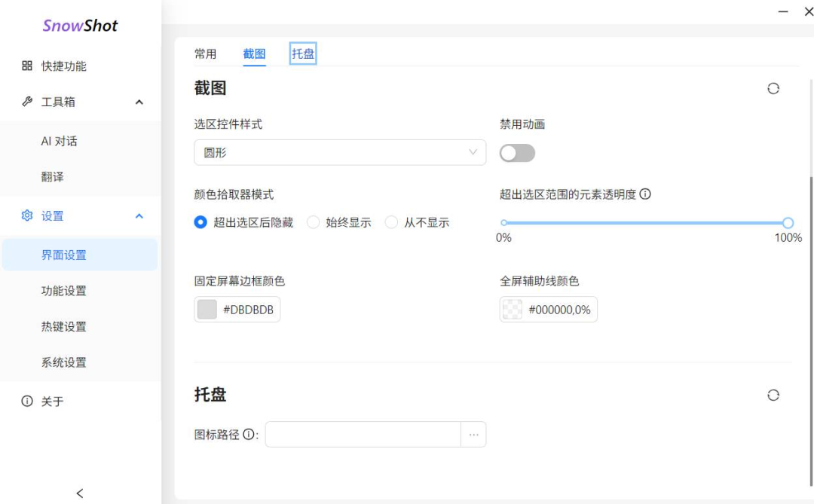Click the 工具箱 toolbox icon
This screenshot has height=504, width=814.
[x=26, y=102]
